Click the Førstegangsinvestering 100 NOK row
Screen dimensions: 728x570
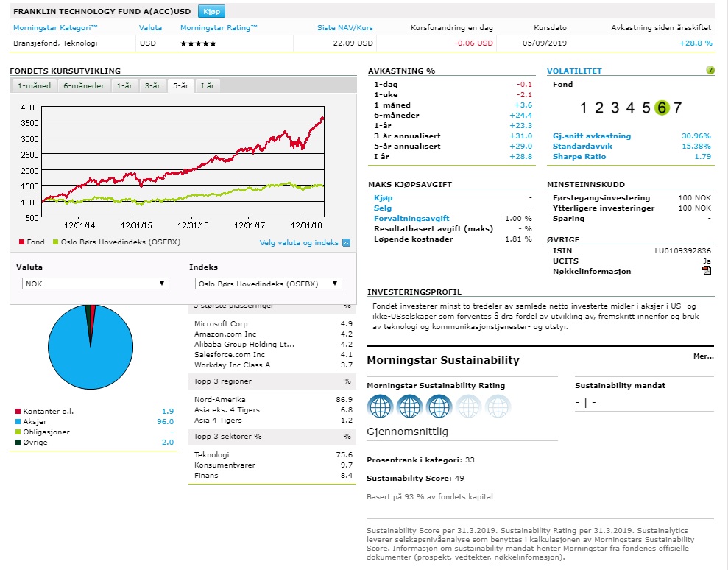click(632, 197)
